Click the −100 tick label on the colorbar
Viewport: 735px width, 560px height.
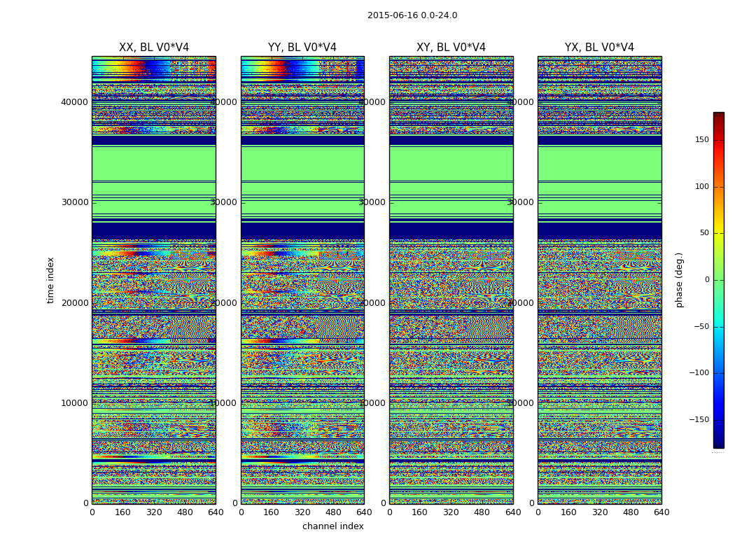(x=697, y=373)
